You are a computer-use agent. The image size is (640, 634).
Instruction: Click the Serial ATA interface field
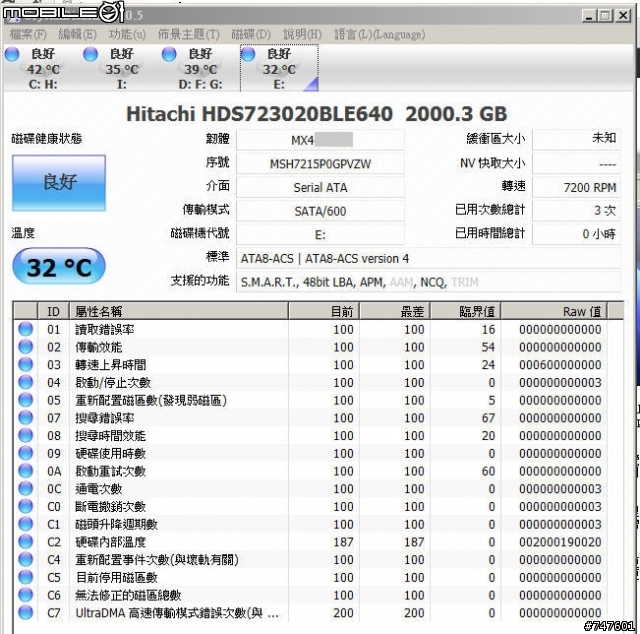tap(320, 187)
